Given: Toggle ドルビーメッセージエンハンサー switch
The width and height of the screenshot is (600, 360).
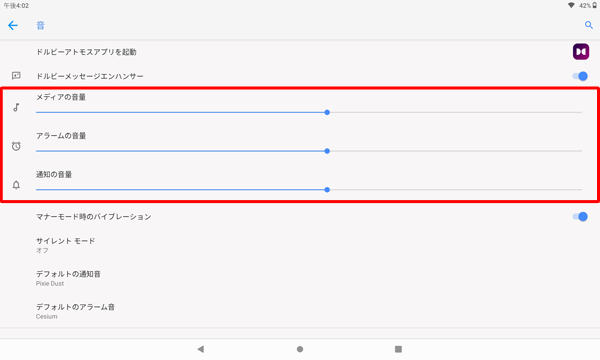Looking at the screenshot, I should (x=580, y=76).
